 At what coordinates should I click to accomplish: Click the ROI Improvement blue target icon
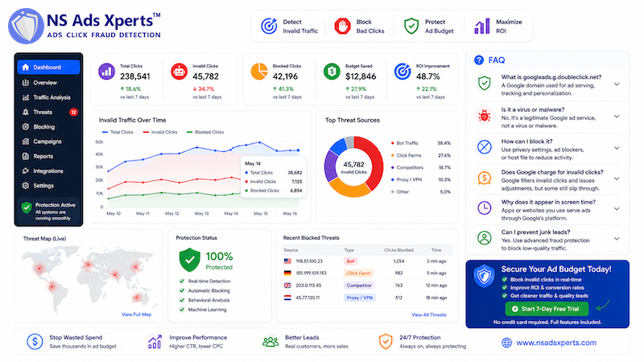pyautogui.click(x=402, y=72)
